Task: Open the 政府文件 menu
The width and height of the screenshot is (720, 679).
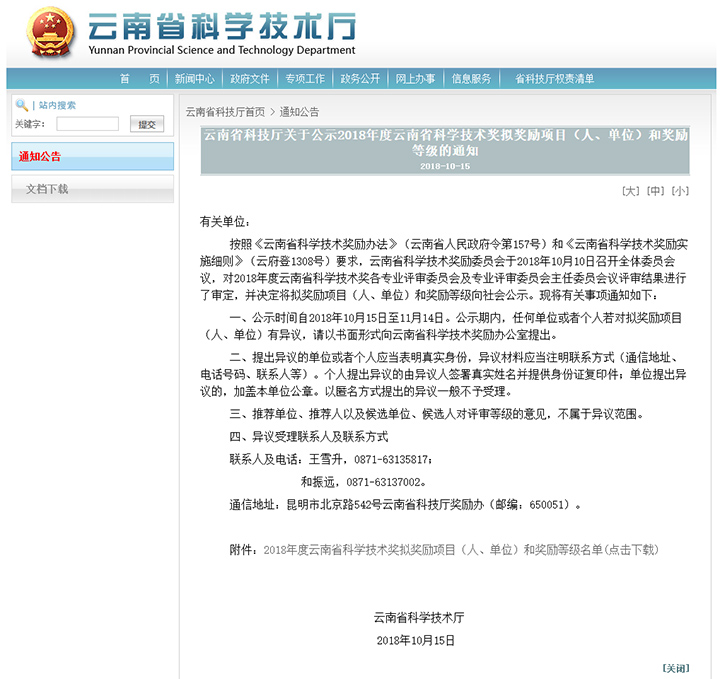Action: click(x=250, y=79)
